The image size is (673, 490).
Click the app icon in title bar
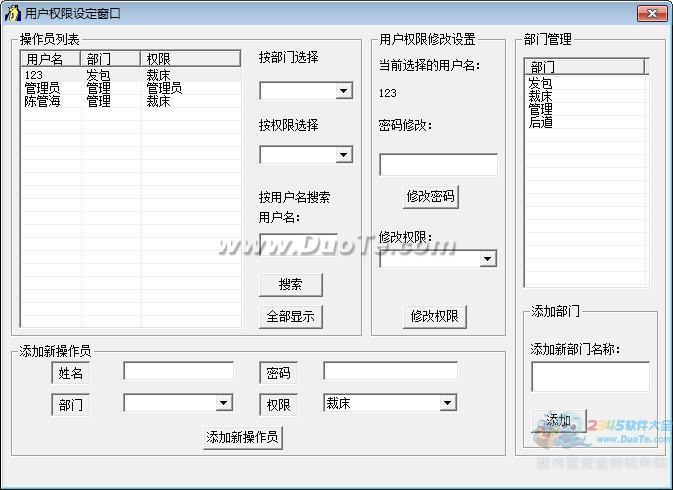[x=13, y=13]
